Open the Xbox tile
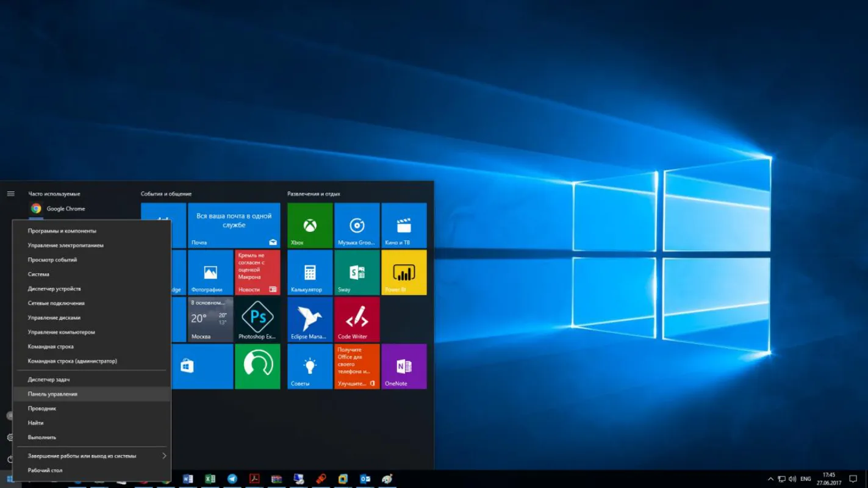This screenshot has height=488, width=868. coord(310,226)
